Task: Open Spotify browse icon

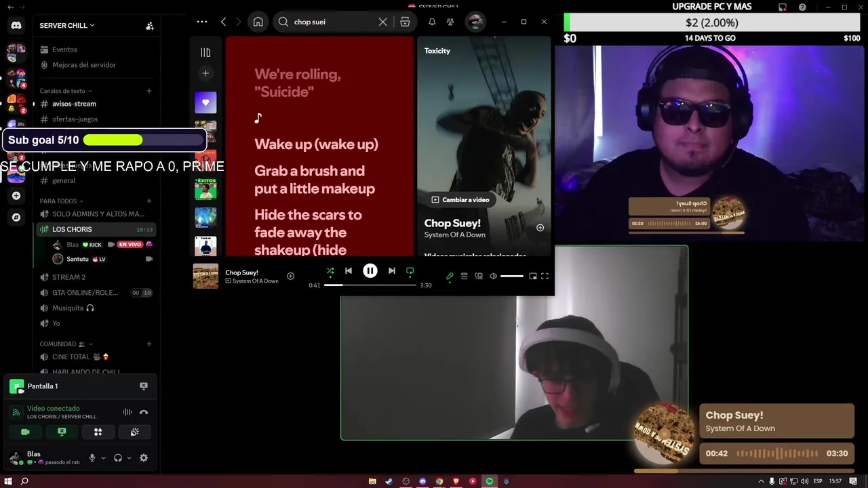Action: coord(405,22)
